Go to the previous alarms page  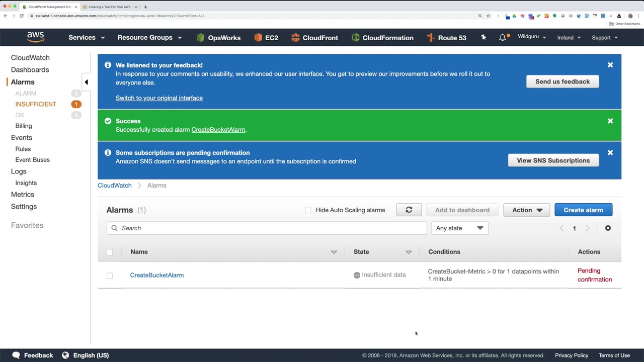point(561,228)
